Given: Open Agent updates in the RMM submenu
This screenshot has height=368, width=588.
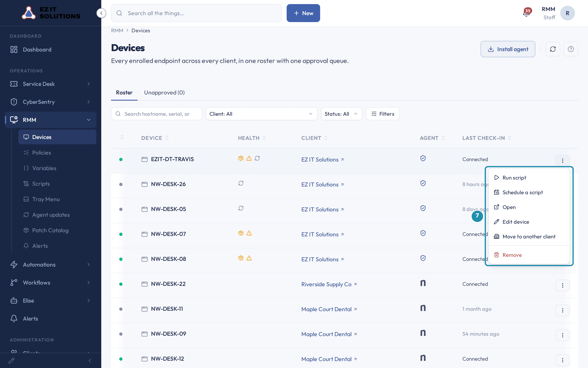Looking at the screenshot, I should pyautogui.click(x=57, y=215).
